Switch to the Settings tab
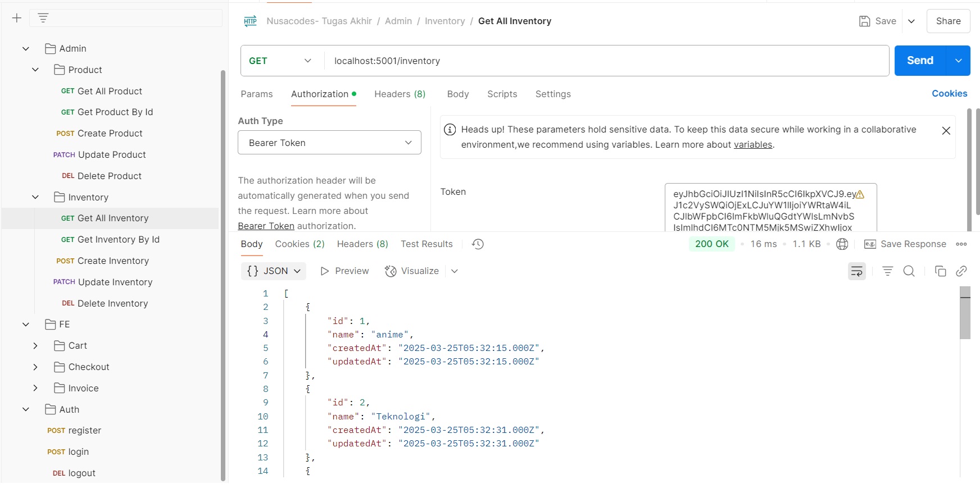This screenshot has width=980, height=493. 553,94
